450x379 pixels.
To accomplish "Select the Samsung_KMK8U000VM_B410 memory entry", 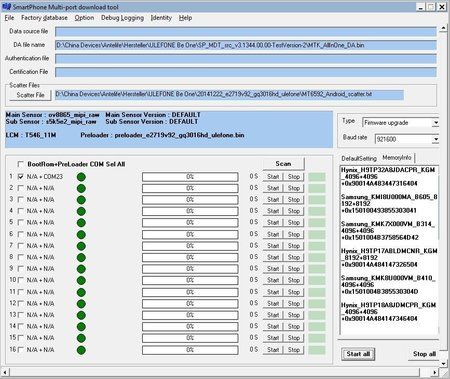I will pyautogui.click(x=388, y=285).
